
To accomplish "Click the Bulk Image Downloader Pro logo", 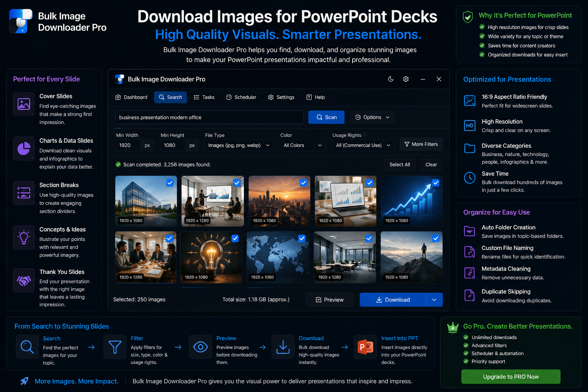I will pyautogui.click(x=21, y=21).
